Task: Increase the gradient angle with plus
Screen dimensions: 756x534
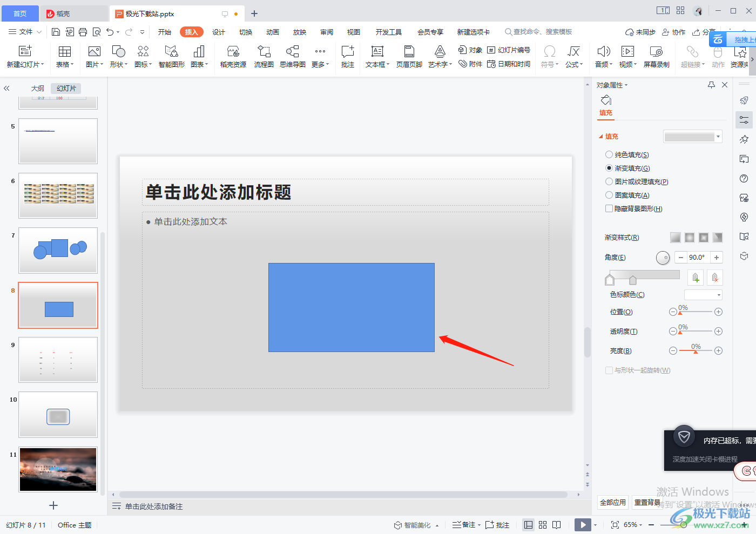Action: [717, 258]
